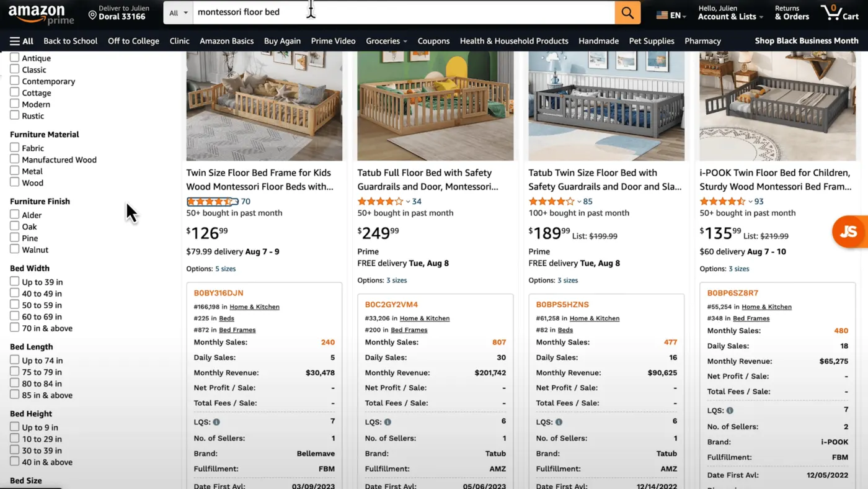Expand rating chevron beside 85 reviews

coord(578,202)
